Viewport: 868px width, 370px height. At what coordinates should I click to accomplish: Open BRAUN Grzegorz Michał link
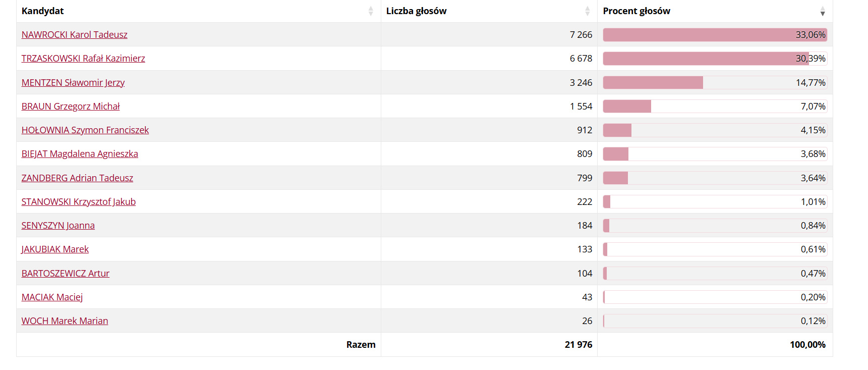point(71,106)
